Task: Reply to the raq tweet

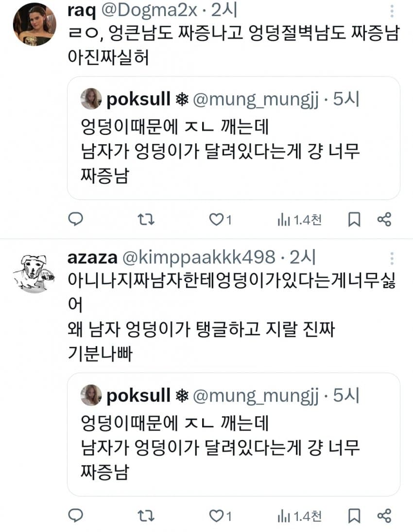Action: click(x=75, y=220)
